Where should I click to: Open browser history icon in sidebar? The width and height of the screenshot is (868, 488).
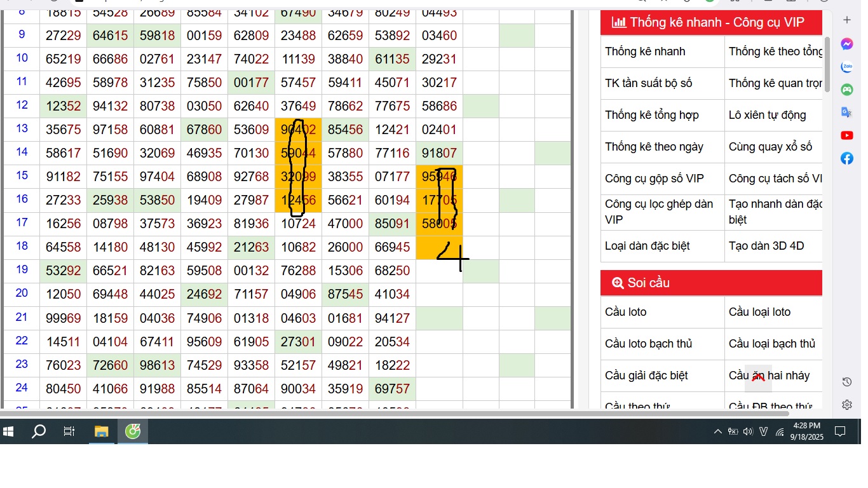pyautogui.click(x=846, y=382)
